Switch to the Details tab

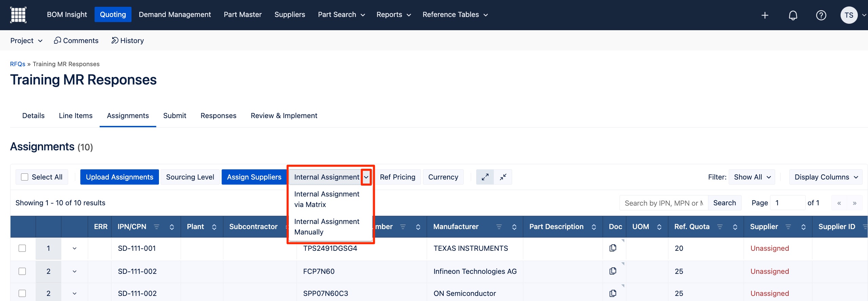point(33,116)
